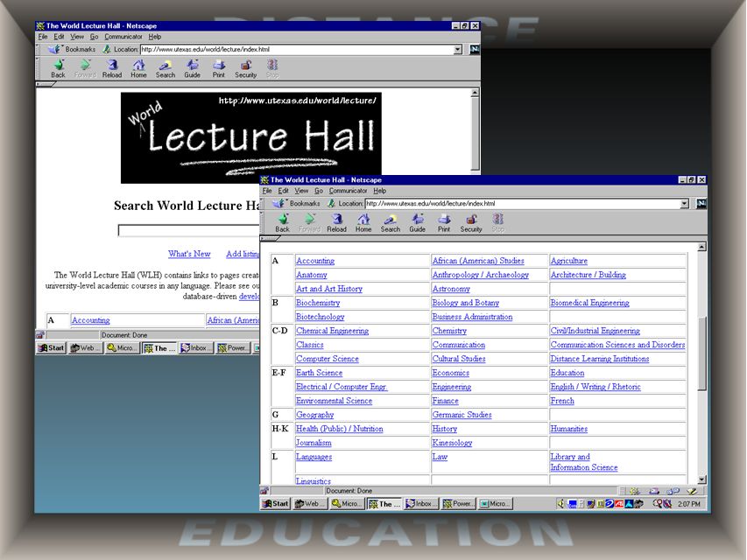Image resolution: width=747 pixels, height=560 pixels.
Task: Click Search icon in front Netscape toolbar
Action: click(x=391, y=222)
